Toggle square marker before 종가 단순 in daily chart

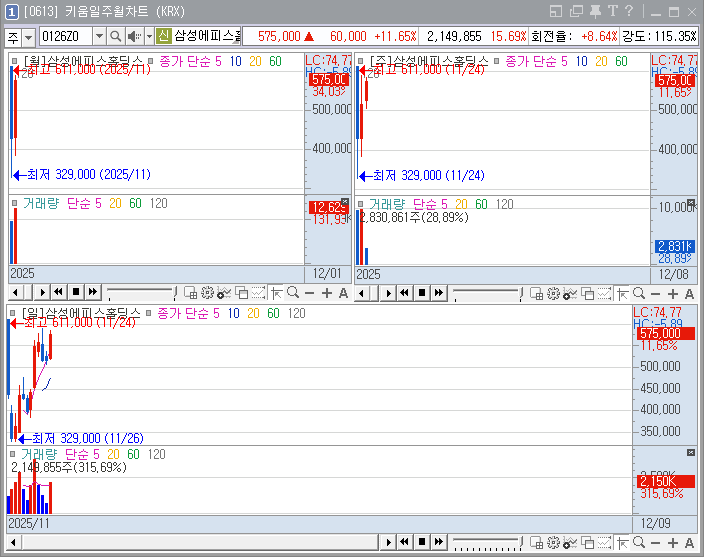[x=149, y=313]
